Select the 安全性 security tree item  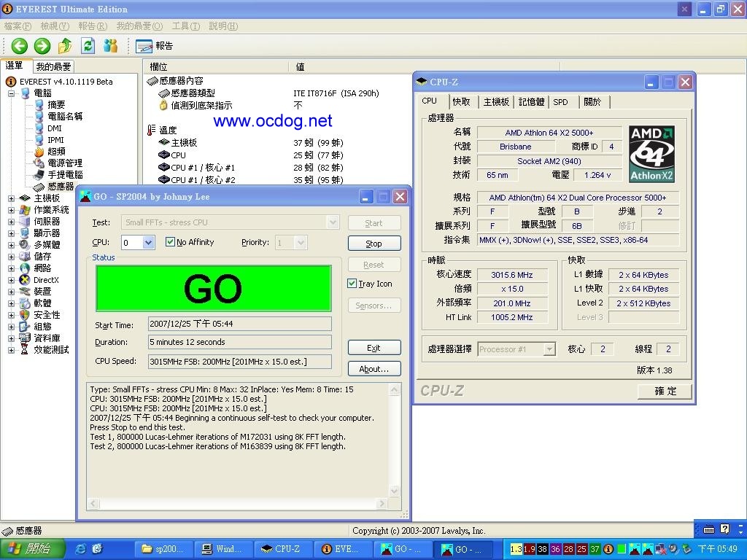coord(39,315)
